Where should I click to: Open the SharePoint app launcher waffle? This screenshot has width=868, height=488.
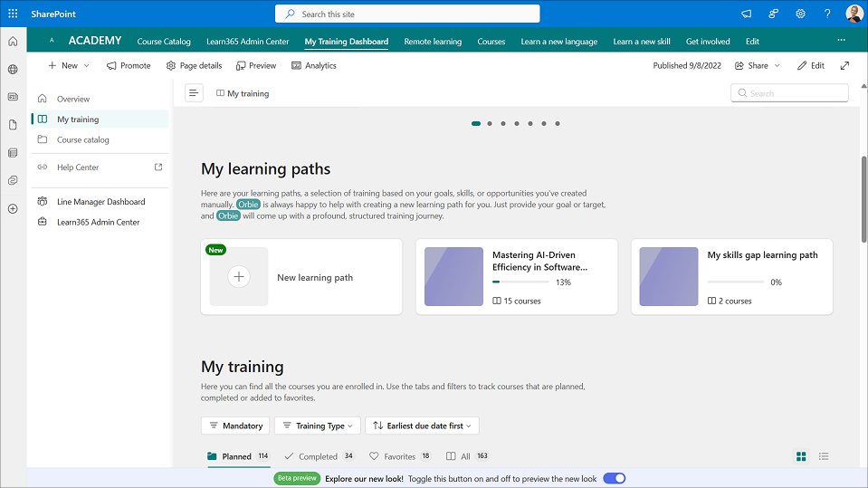[x=13, y=14]
